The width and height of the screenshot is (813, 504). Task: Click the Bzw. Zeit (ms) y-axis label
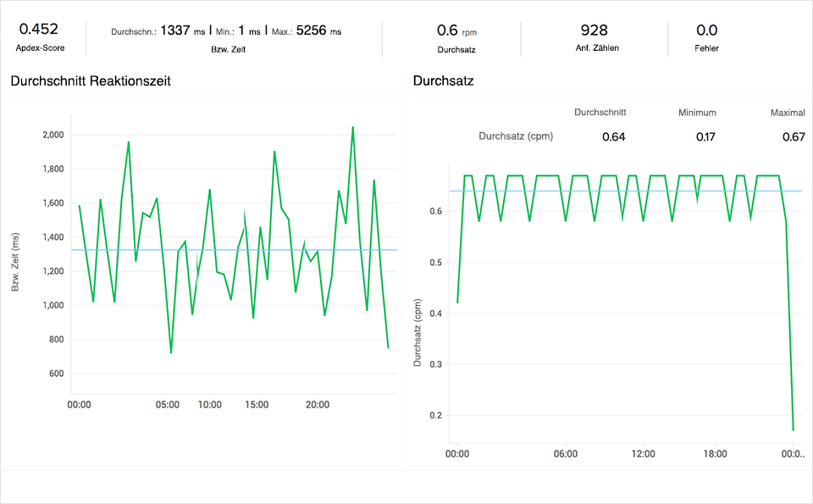[16, 263]
